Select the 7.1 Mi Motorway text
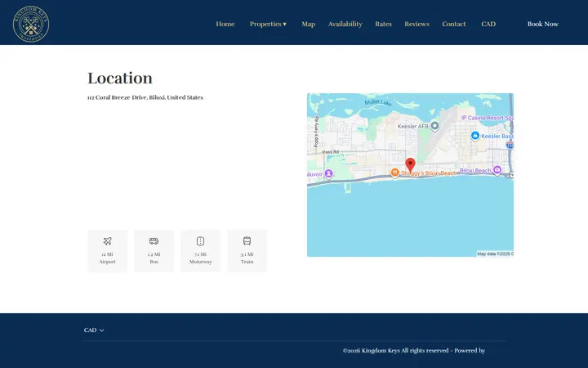 (x=201, y=258)
